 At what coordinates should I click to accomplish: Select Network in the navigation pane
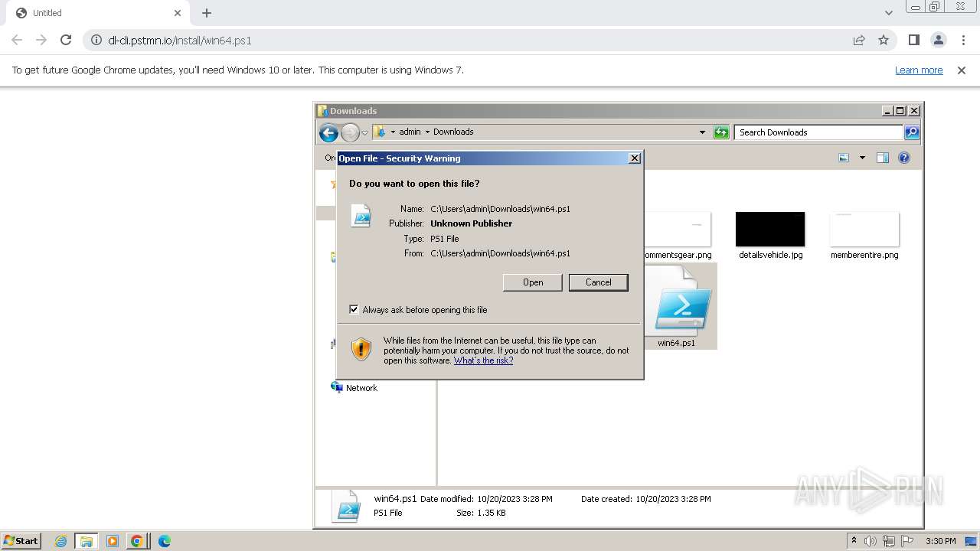click(x=354, y=388)
